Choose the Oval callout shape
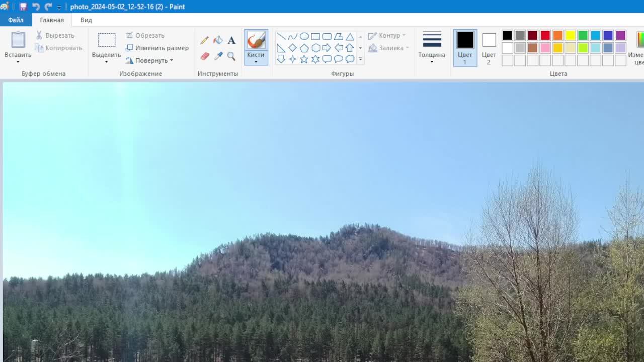This screenshot has width=644, height=362. coord(339,59)
